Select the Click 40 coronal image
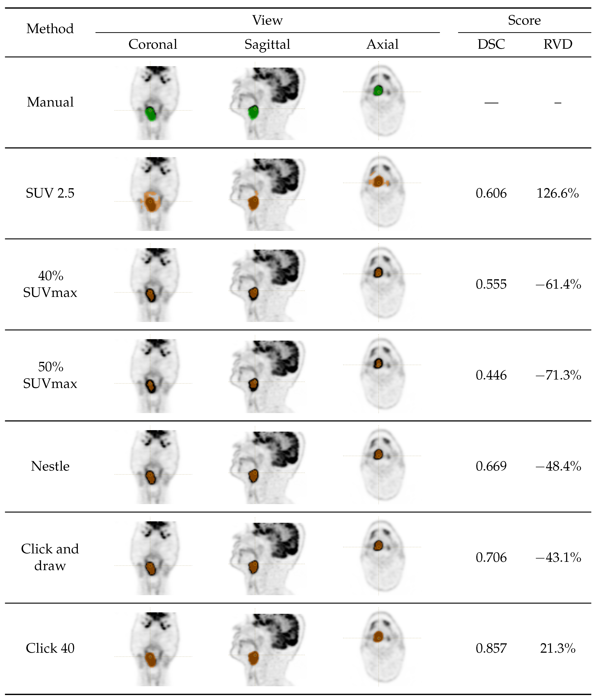 [153, 649]
